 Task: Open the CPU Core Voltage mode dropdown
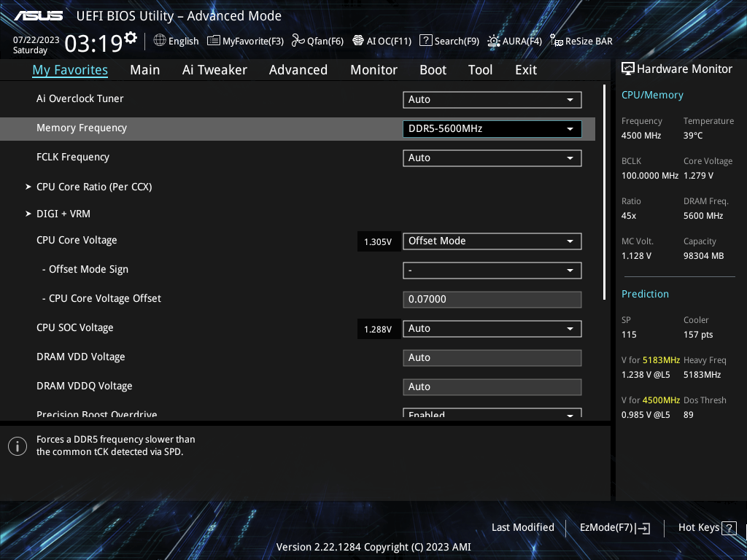click(492, 241)
